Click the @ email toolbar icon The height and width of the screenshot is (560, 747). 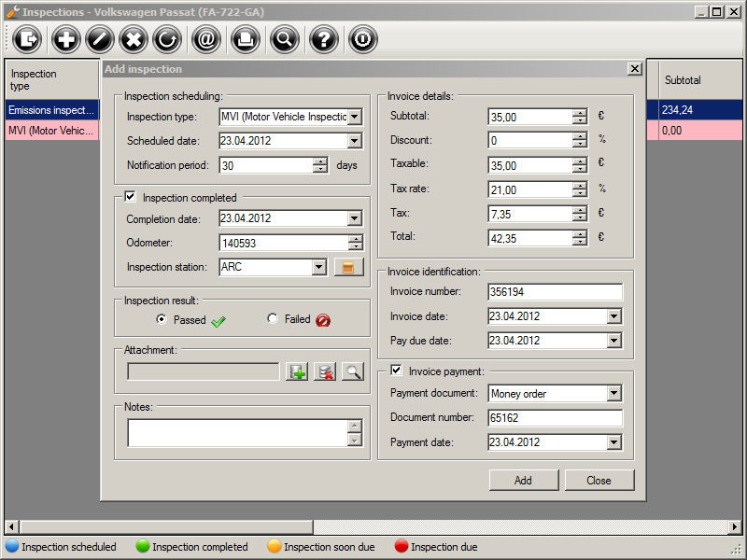pos(205,39)
